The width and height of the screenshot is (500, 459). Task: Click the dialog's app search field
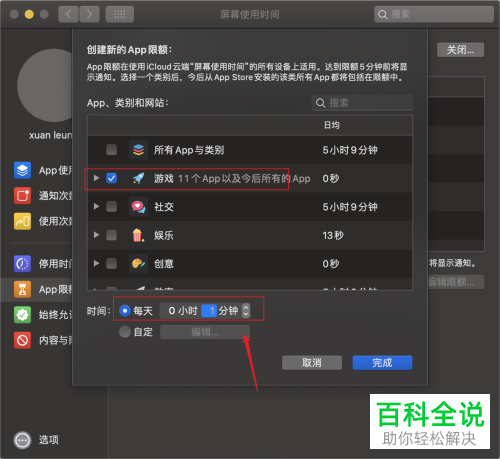pos(362,103)
